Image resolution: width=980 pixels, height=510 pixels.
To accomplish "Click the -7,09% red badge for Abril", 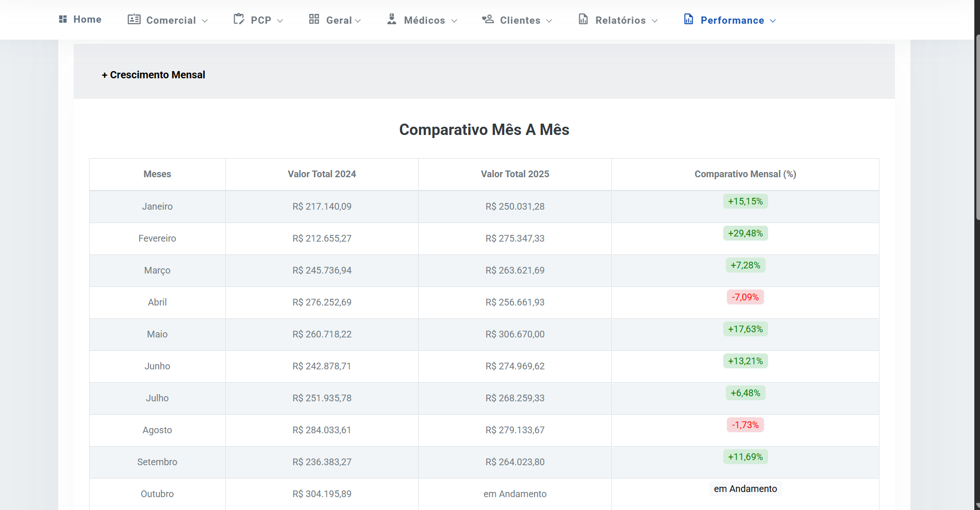I will click(745, 297).
